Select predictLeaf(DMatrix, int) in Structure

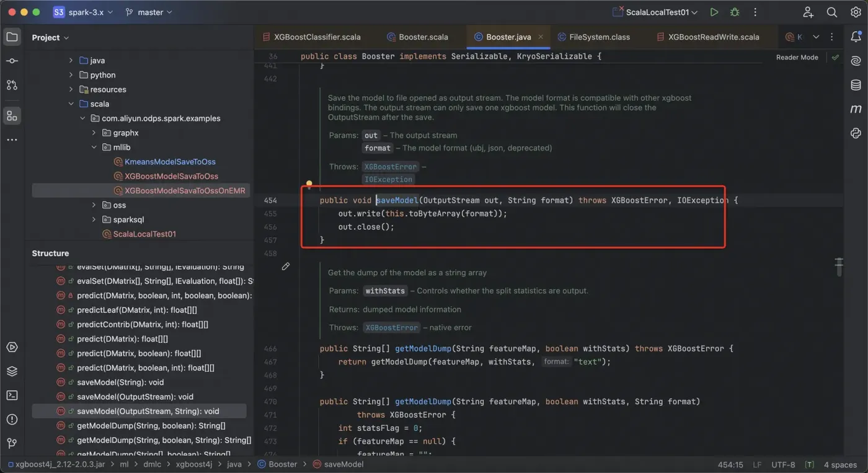(x=136, y=310)
